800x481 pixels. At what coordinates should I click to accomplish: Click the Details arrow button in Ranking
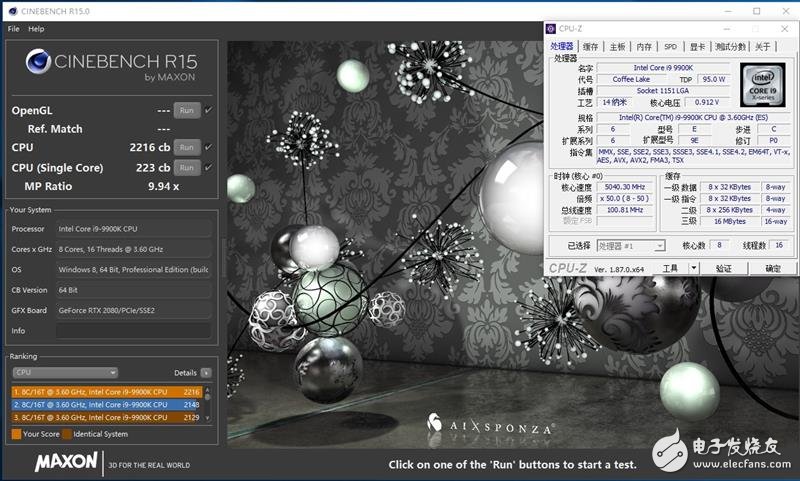(x=206, y=373)
